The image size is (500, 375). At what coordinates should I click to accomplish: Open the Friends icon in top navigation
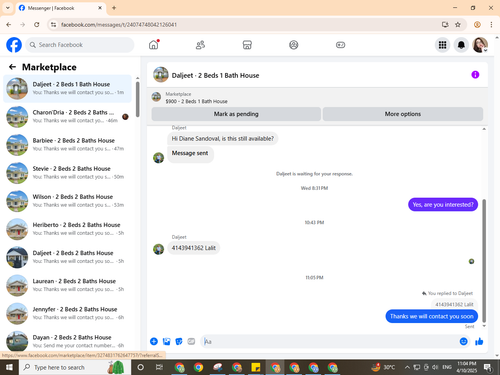(200, 45)
